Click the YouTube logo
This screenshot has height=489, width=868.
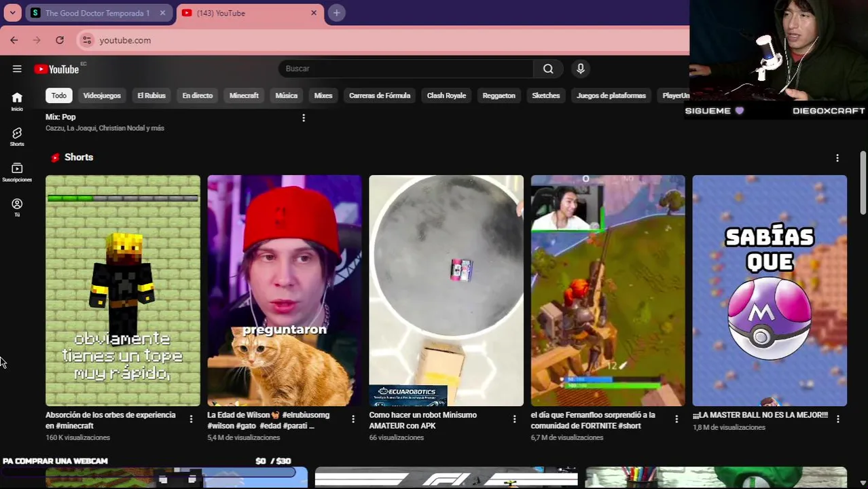point(57,69)
